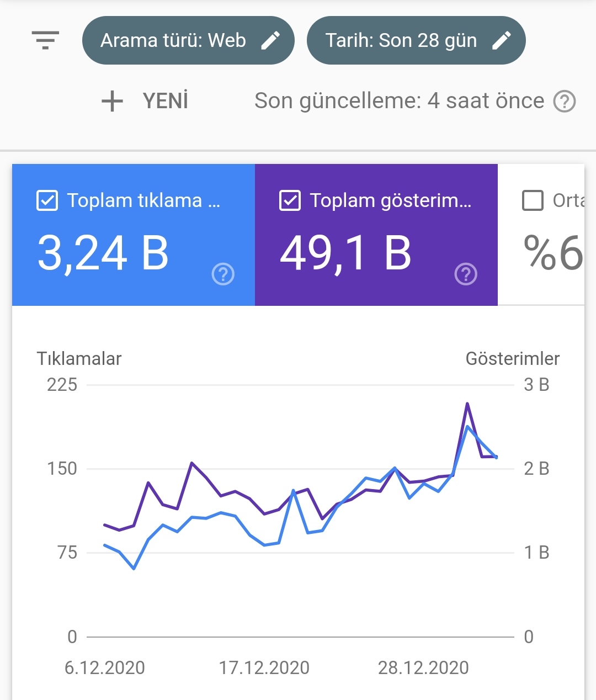Viewport: 596px width, 700px height.
Task: Open help icon on Toplam tıklama card
Action: tap(223, 274)
